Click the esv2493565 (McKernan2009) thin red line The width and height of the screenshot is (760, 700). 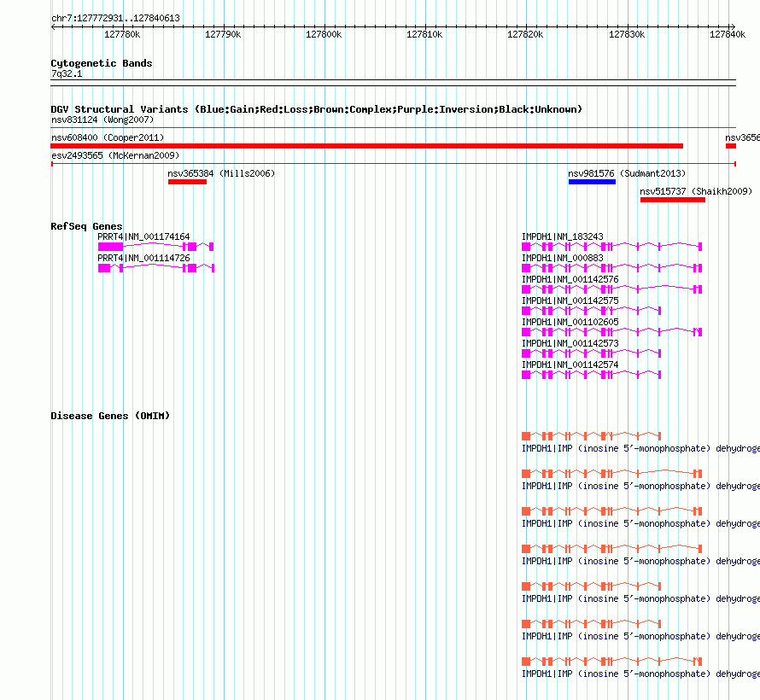click(394, 164)
